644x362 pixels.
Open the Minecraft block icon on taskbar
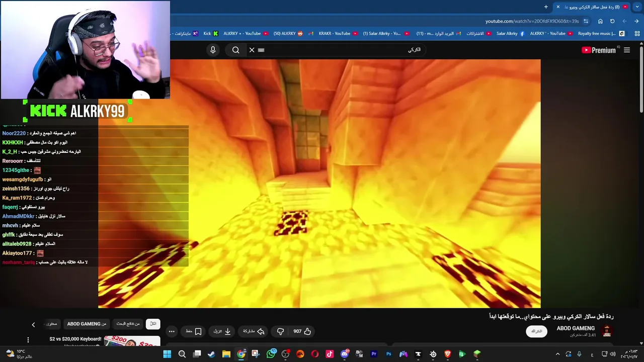tap(477, 354)
